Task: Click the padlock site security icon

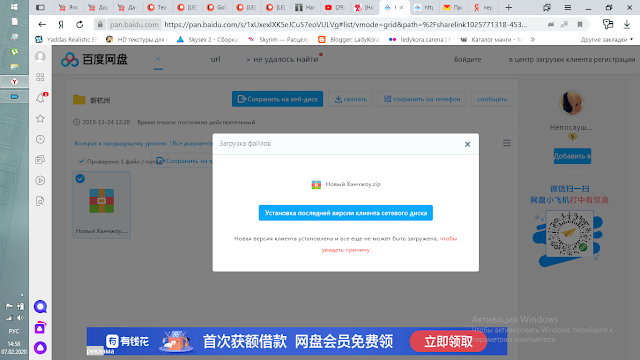Action: coord(100,24)
